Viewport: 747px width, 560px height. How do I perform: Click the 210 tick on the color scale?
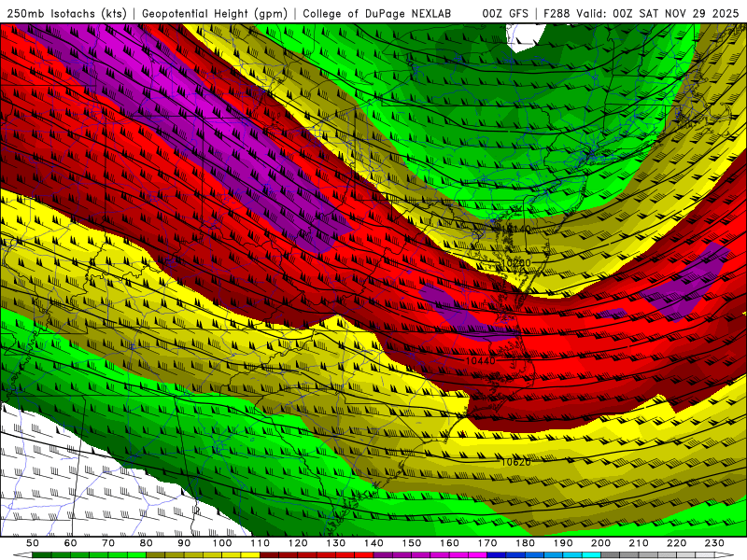coord(639,543)
